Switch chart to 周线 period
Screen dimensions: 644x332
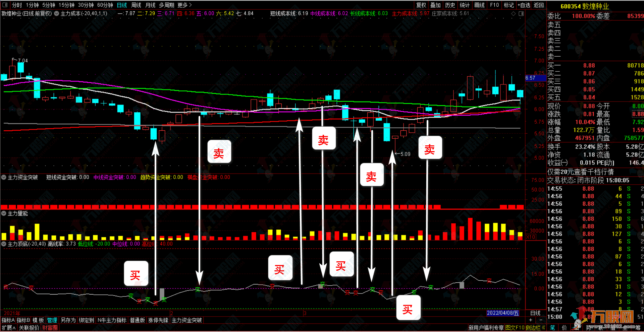pyautogui.click(x=136, y=5)
